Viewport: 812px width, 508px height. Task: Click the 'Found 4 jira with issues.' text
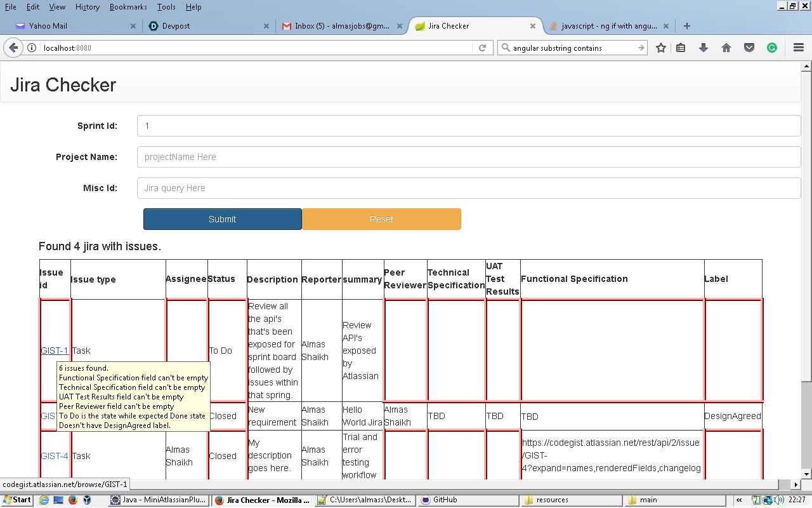[100, 246]
